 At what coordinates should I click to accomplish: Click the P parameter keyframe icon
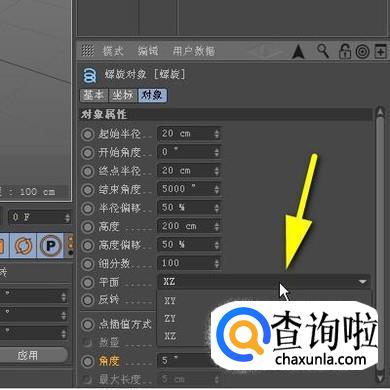tap(50, 246)
